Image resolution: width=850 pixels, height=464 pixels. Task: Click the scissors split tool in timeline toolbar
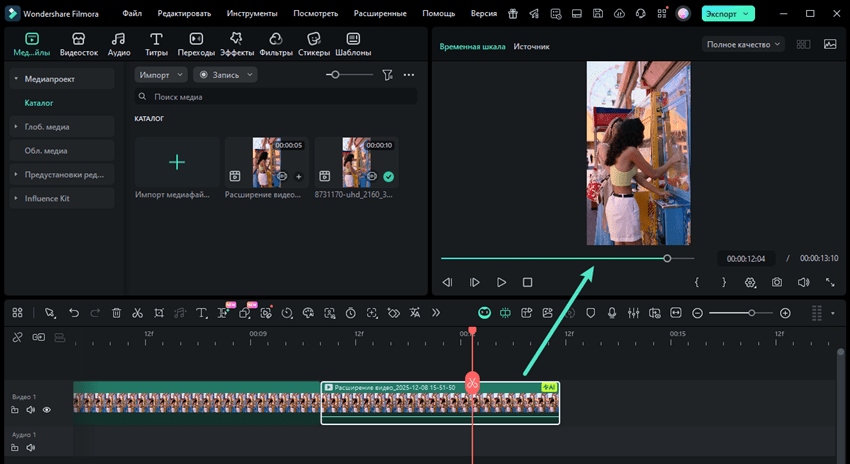coord(137,313)
